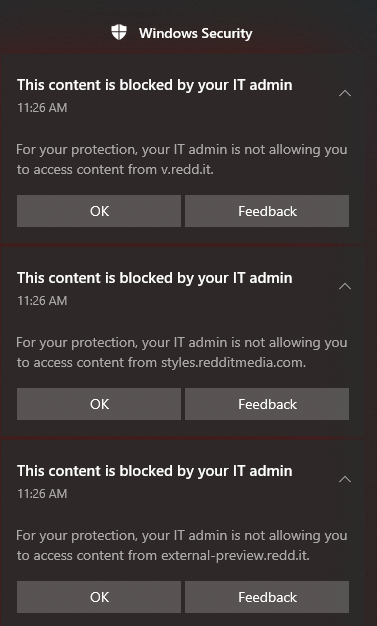Image resolution: width=377 pixels, height=626 pixels.
Task: Open message text mentioning external-preview.redd.it
Action: click(x=182, y=545)
